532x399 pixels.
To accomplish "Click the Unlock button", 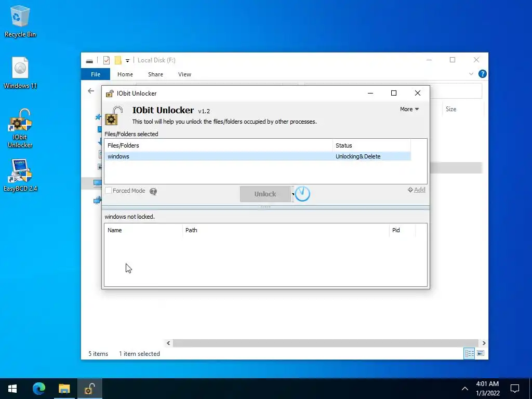I will [265, 194].
